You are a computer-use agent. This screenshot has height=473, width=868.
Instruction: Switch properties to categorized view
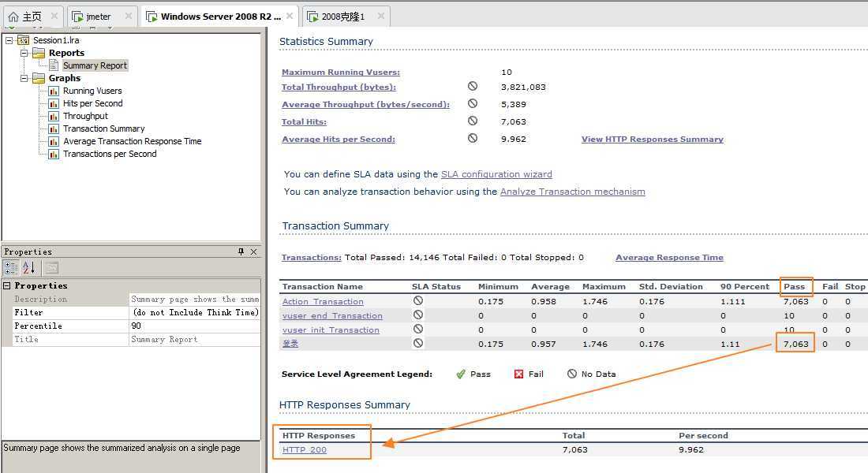[x=11, y=268]
